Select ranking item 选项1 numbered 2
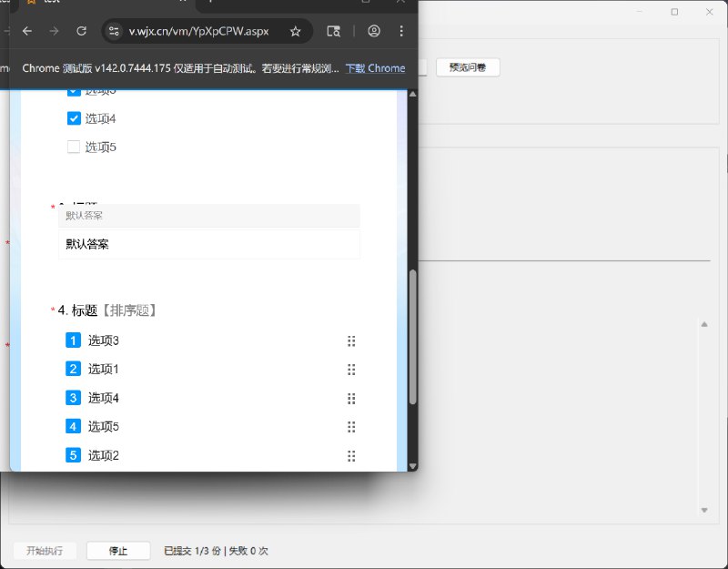This screenshot has height=569, width=728. (104, 370)
